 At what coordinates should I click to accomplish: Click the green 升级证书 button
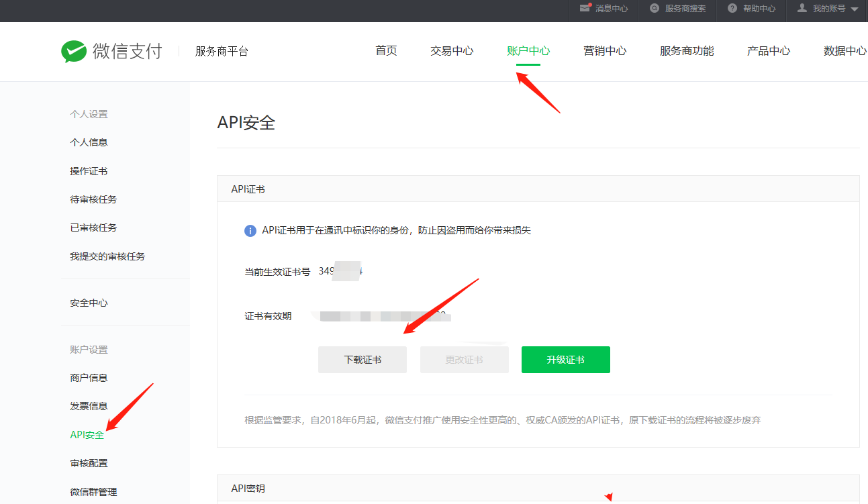point(565,360)
